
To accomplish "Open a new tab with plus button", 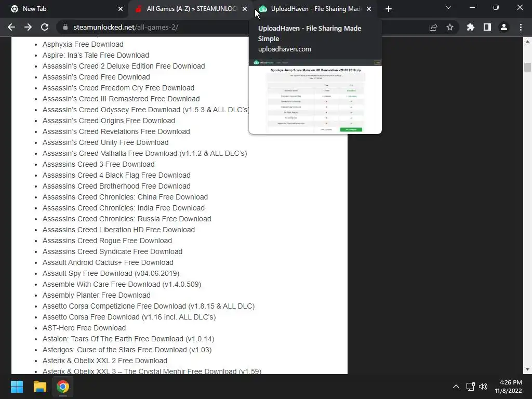I will [389, 9].
